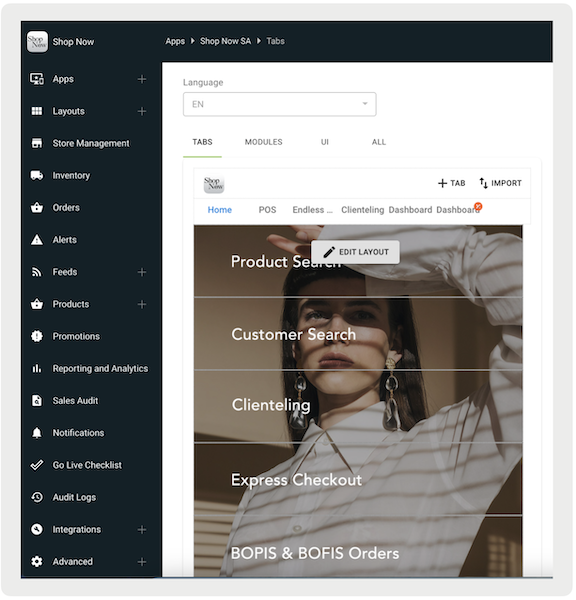Click the Shop Now SA breadcrumb link
The height and width of the screenshot is (600, 576).
click(x=225, y=41)
